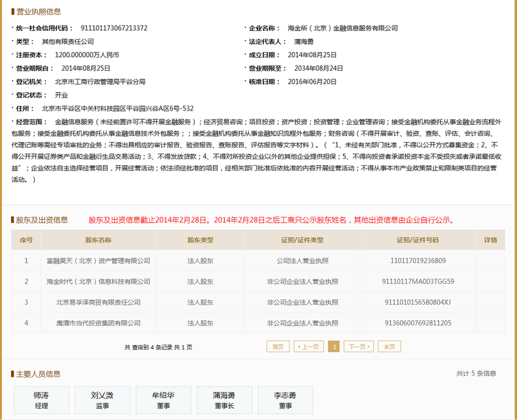
Task: Click previous page button 上一页
Action: click(x=308, y=346)
